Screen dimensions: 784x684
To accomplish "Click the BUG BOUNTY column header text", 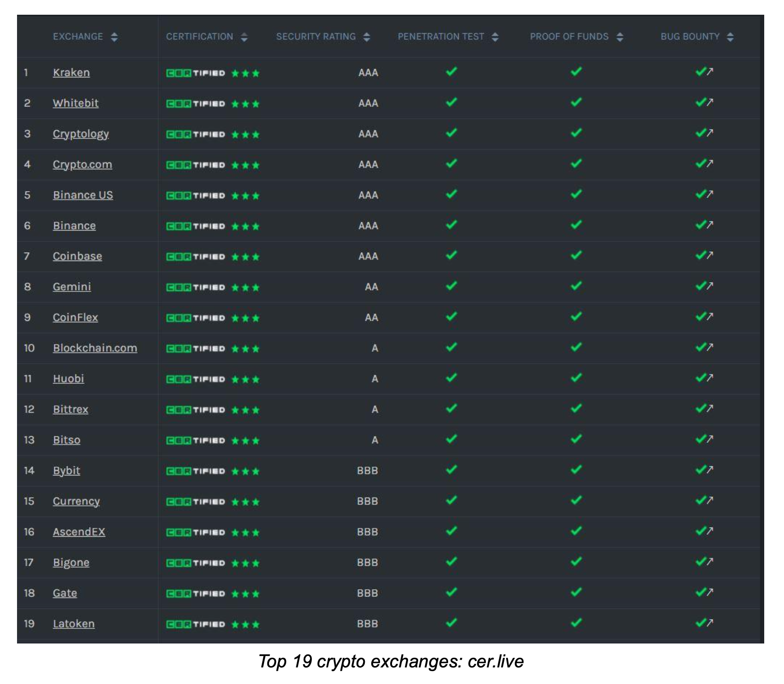I will [690, 37].
